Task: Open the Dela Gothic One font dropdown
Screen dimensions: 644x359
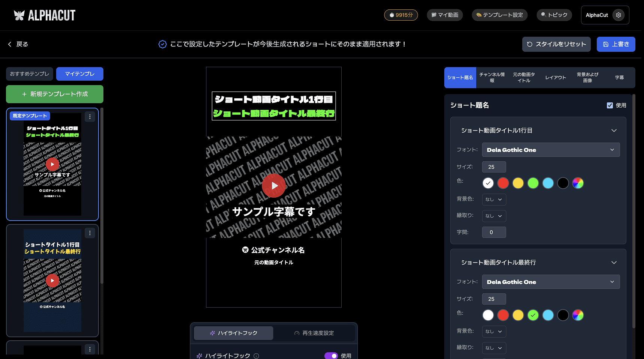Action: tap(550, 150)
